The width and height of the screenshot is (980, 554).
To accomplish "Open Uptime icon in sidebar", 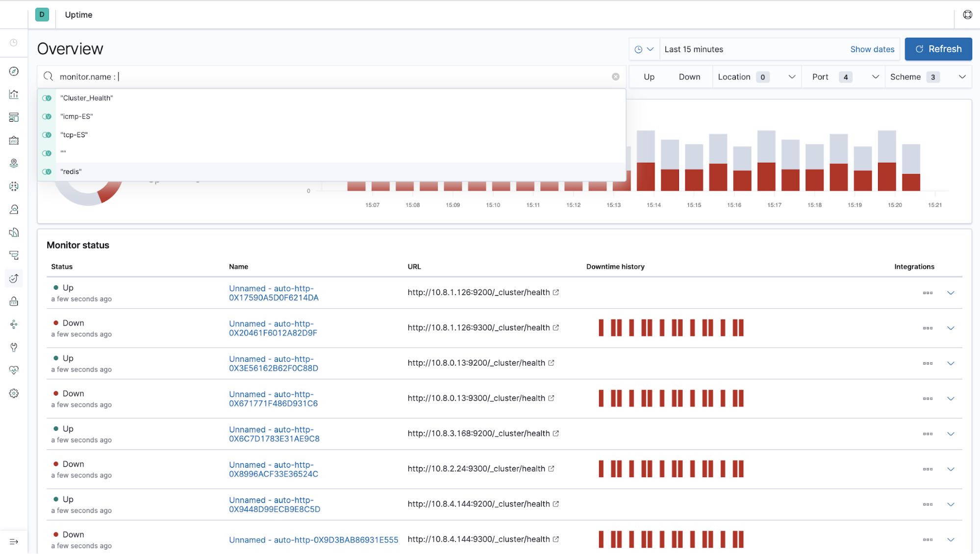I will point(14,278).
